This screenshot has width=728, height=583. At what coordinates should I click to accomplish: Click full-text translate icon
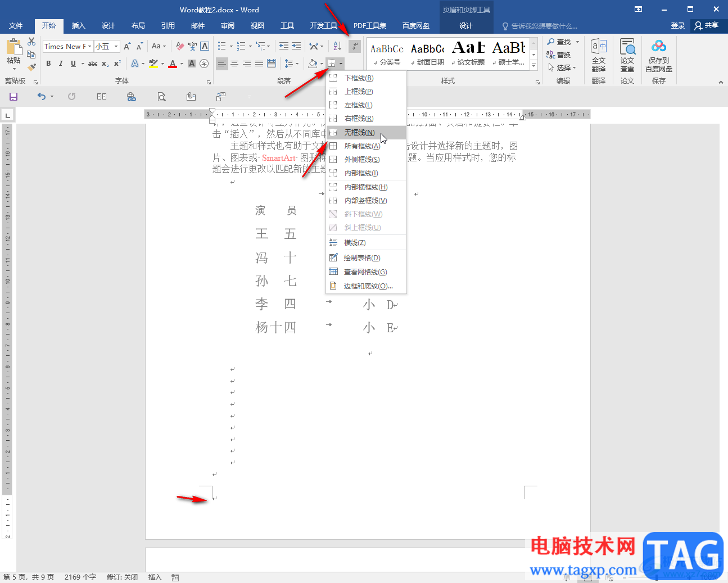[x=599, y=55]
